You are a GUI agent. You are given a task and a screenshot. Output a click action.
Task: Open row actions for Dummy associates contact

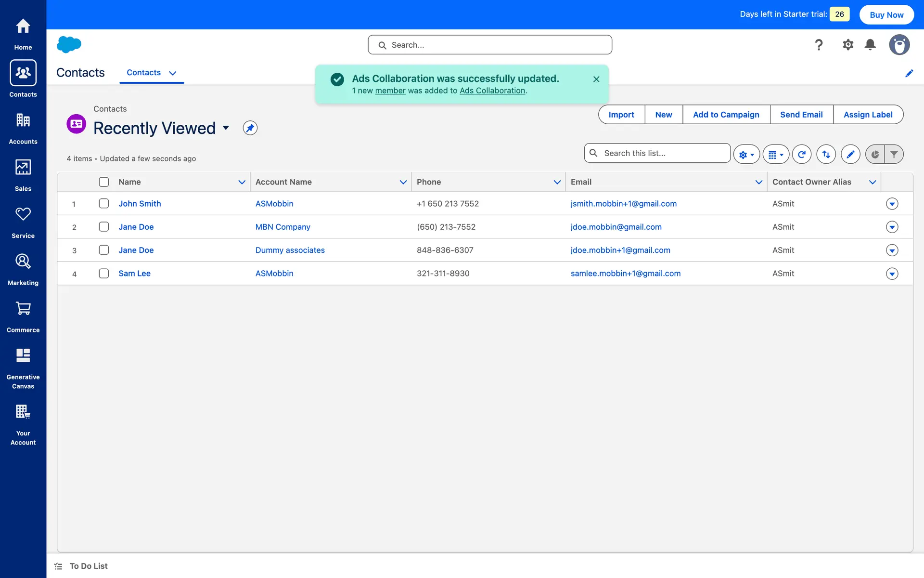click(x=892, y=250)
